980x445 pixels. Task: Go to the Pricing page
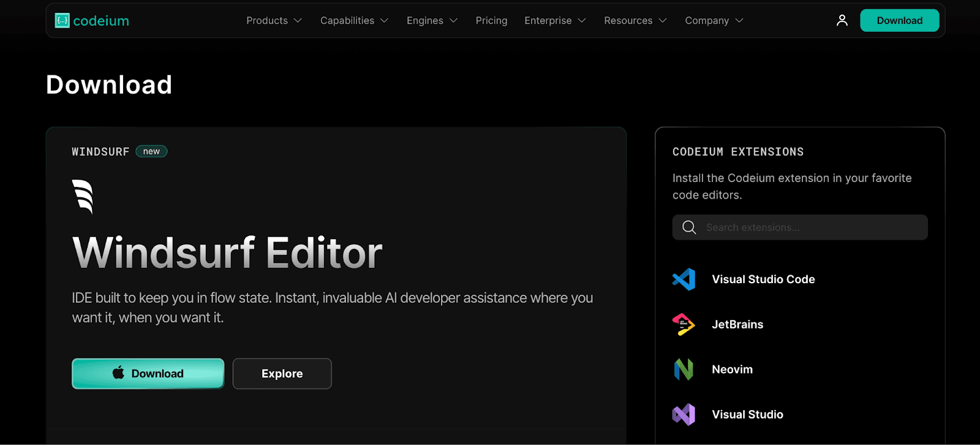point(491,21)
